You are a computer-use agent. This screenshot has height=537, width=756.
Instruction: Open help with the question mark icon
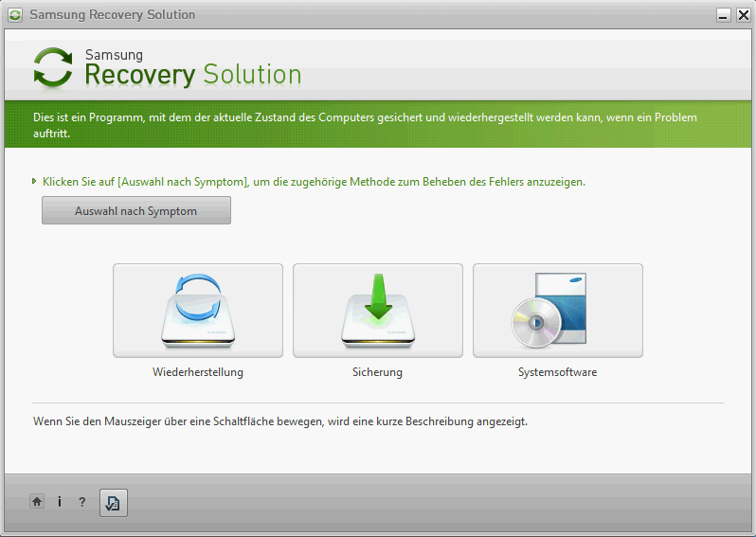(82, 502)
